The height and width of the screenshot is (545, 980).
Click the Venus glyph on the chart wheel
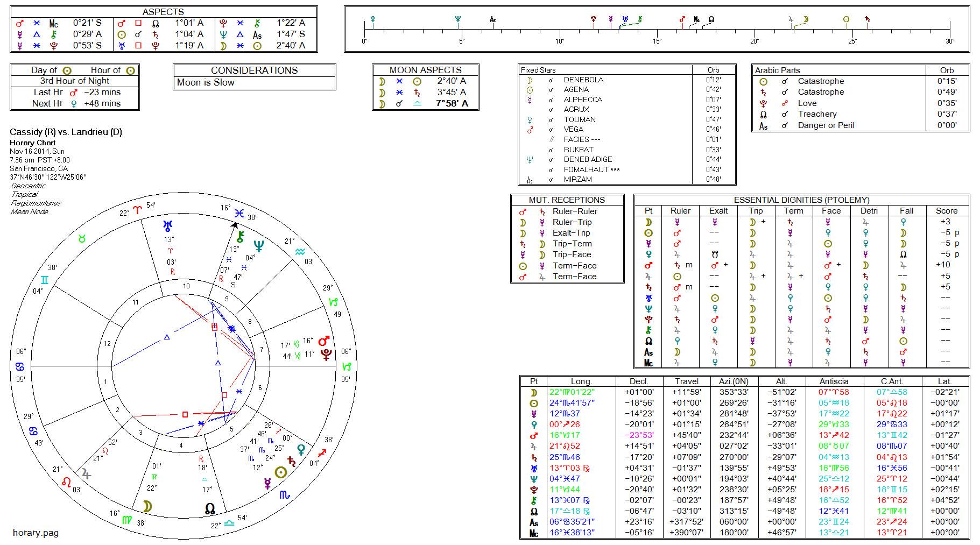pyautogui.click(x=302, y=449)
